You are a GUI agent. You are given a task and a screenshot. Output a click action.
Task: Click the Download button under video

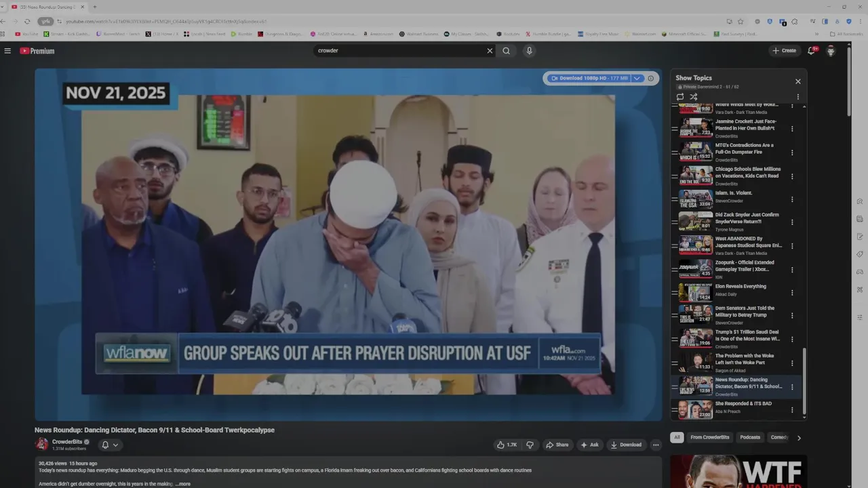626,445
